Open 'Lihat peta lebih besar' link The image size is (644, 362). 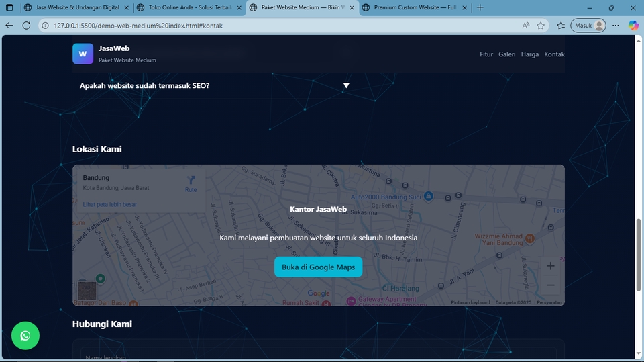pyautogui.click(x=109, y=204)
